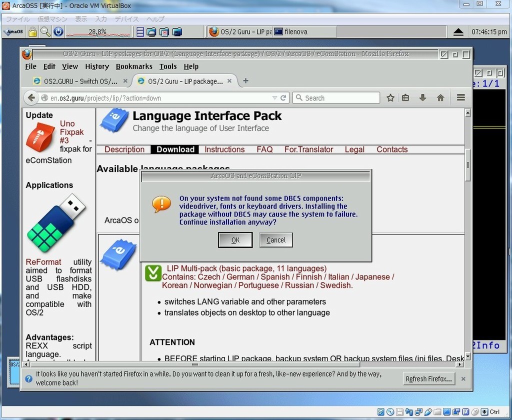This screenshot has height=420, width=512.
Task: Open VirtualBox デバイス menu
Action: [126, 19]
